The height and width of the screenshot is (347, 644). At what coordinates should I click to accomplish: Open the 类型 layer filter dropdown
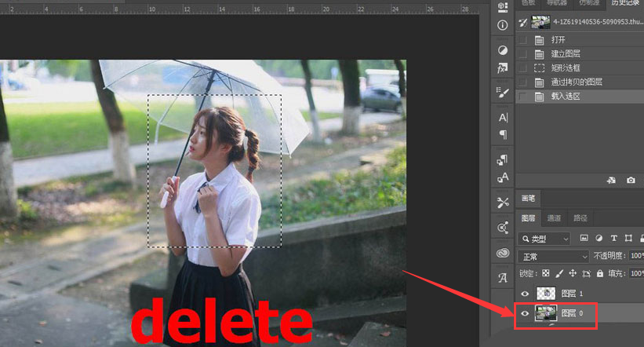coord(544,239)
